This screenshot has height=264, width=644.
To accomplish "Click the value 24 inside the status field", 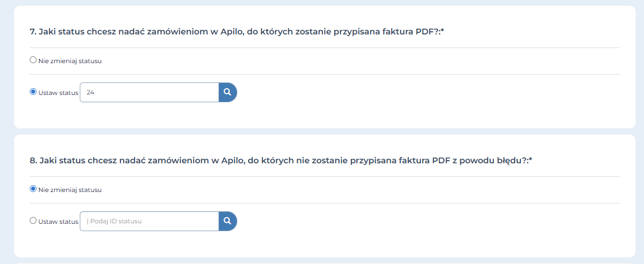I will [x=91, y=92].
